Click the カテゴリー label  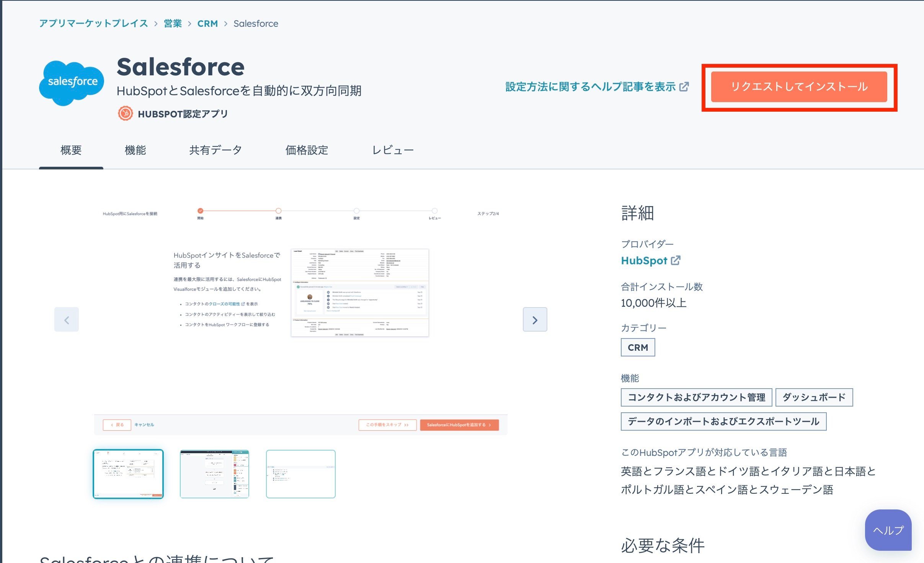pyautogui.click(x=643, y=328)
